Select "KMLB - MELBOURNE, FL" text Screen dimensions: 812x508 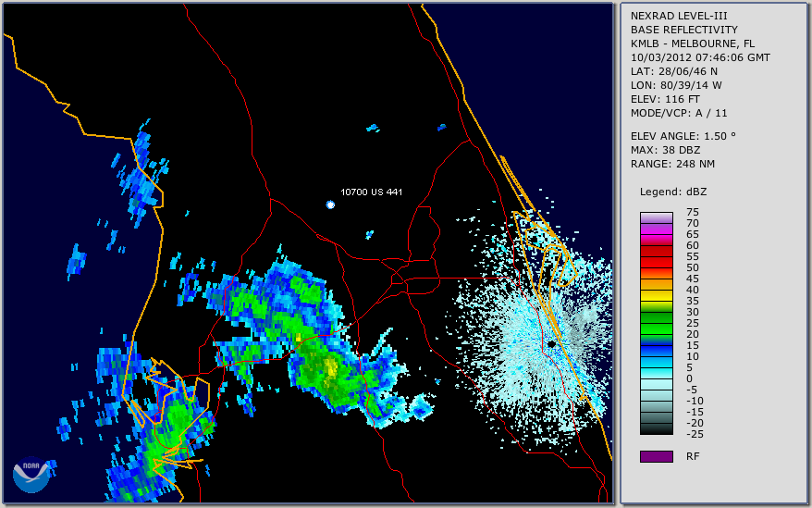693,43
